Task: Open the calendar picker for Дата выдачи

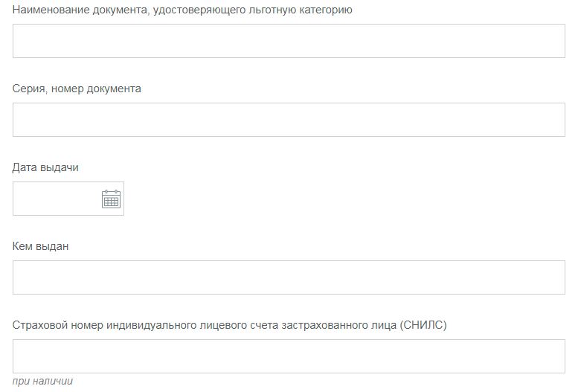Action: coord(111,199)
